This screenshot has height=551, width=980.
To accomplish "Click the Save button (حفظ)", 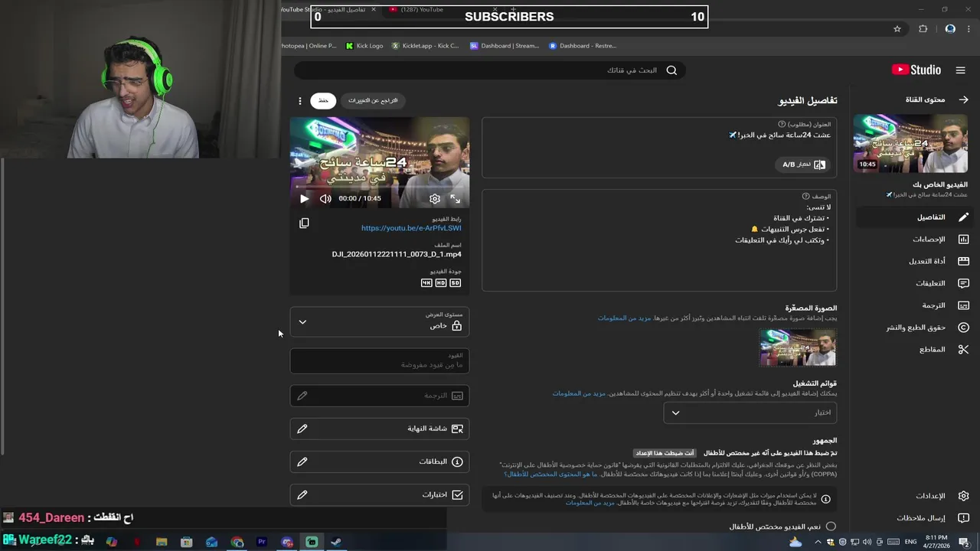I will coord(323,100).
